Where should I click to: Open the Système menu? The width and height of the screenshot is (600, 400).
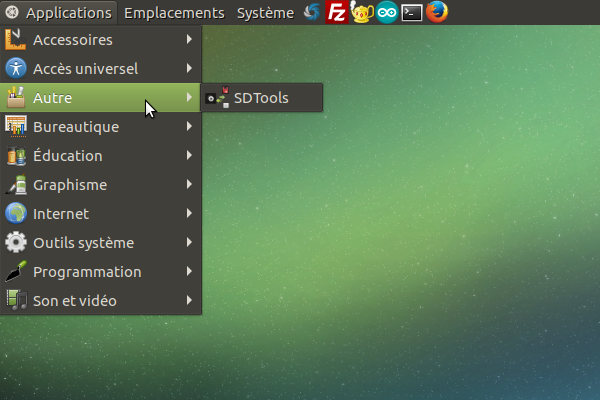265,13
